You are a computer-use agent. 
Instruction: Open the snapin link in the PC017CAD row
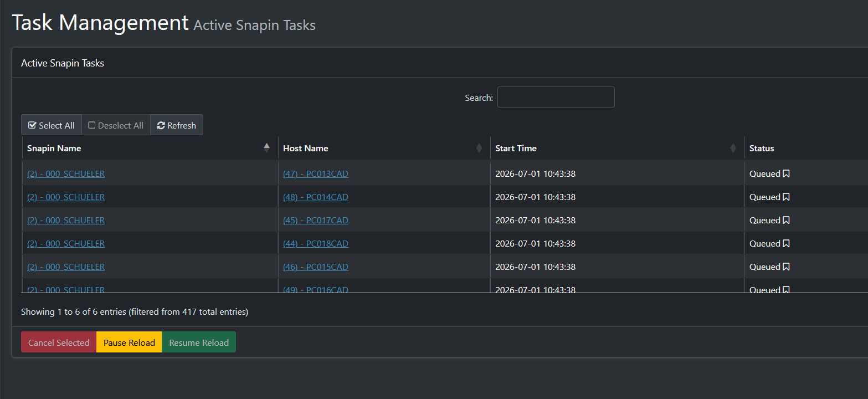point(66,221)
